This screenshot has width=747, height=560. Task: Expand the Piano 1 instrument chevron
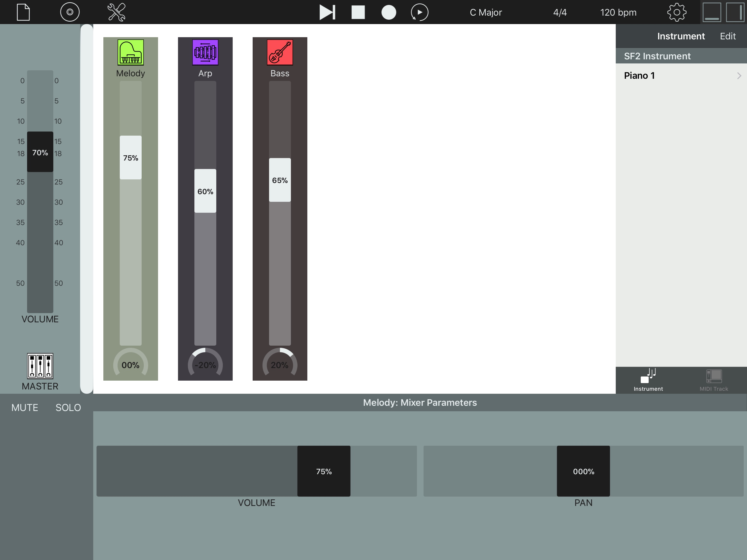(739, 76)
